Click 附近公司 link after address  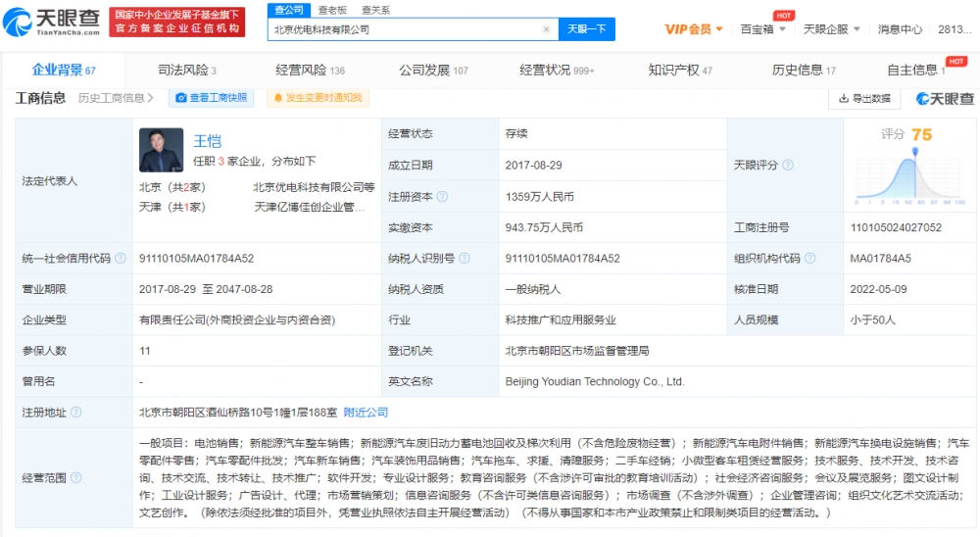[366, 412]
